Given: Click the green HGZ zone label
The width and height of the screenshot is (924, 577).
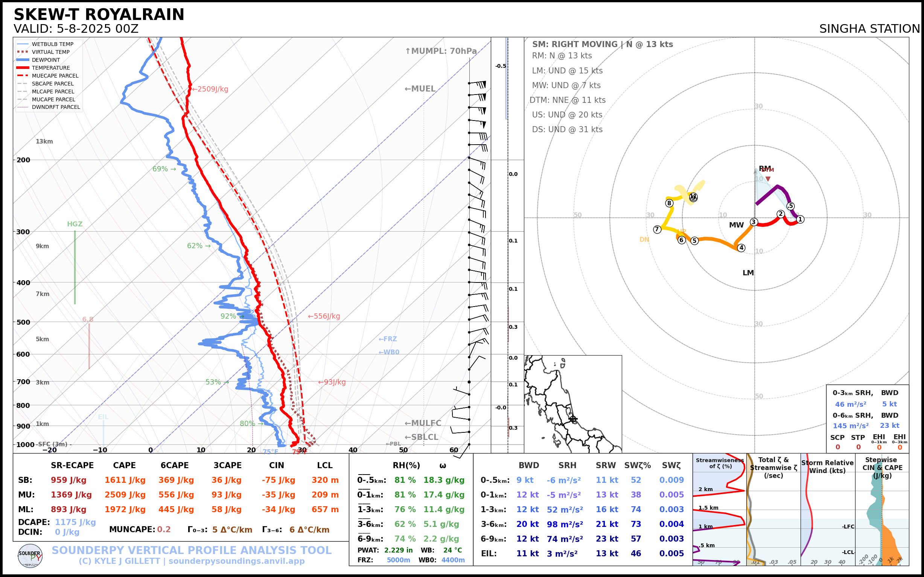Looking at the screenshot, I should [75, 224].
